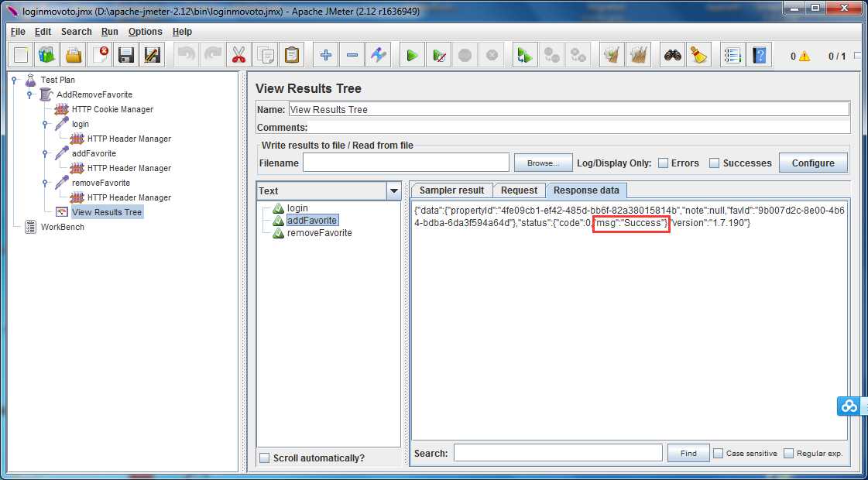The width and height of the screenshot is (868, 480).
Task: Open the Help menu
Action: (x=182, y=32)
